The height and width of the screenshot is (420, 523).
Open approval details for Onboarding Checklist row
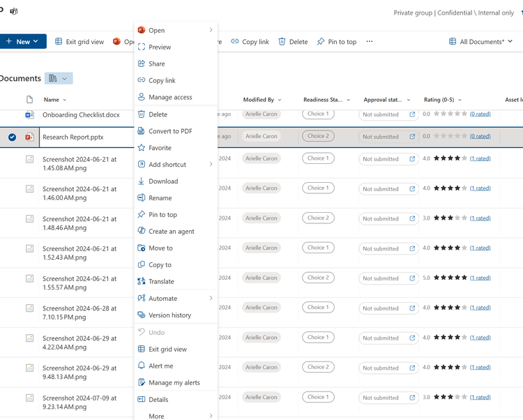click(x=412, y=114)
